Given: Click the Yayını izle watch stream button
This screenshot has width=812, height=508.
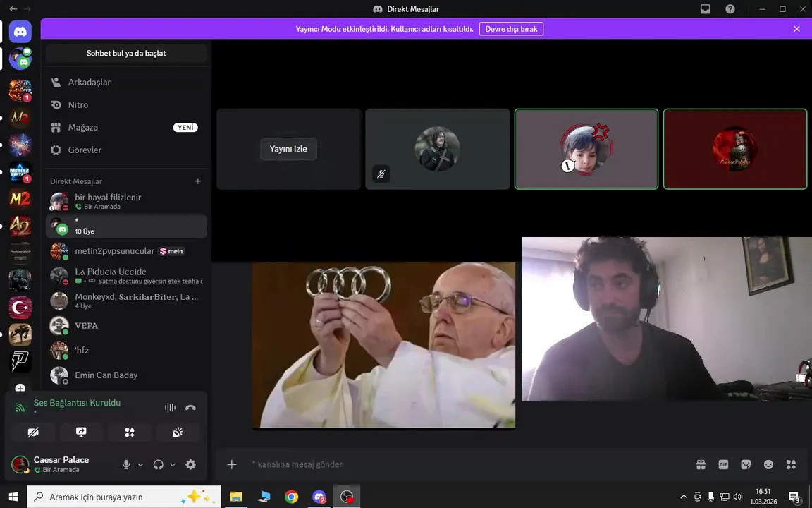Looking at the screenshot, I should [x=288, y=149].
